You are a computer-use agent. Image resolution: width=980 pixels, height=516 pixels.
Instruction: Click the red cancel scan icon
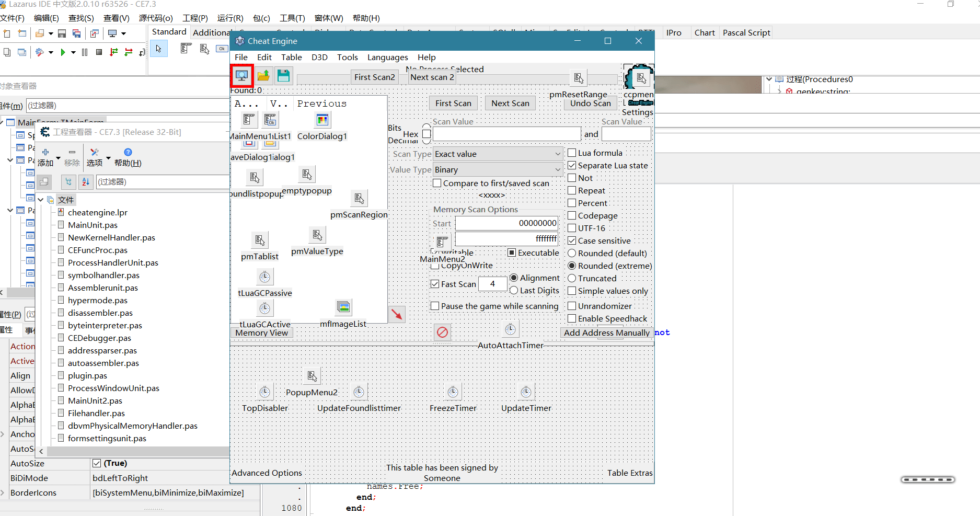[442, 332]
